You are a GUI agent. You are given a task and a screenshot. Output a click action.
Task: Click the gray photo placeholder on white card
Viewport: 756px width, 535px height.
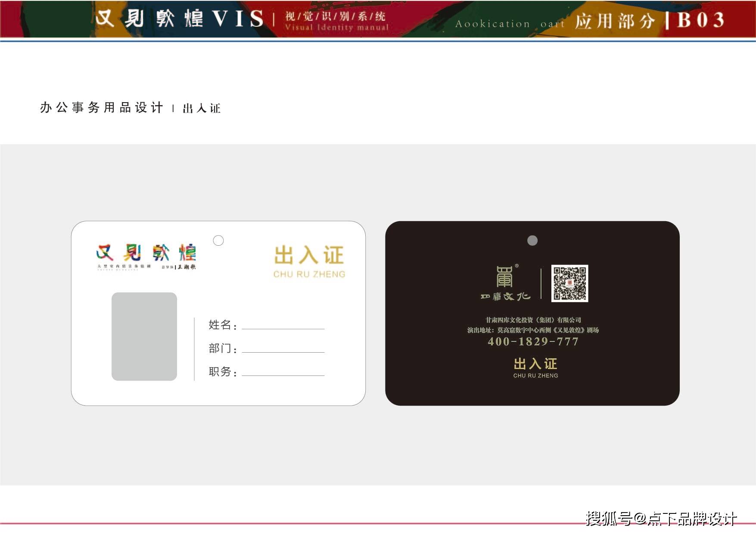(144, 336)
